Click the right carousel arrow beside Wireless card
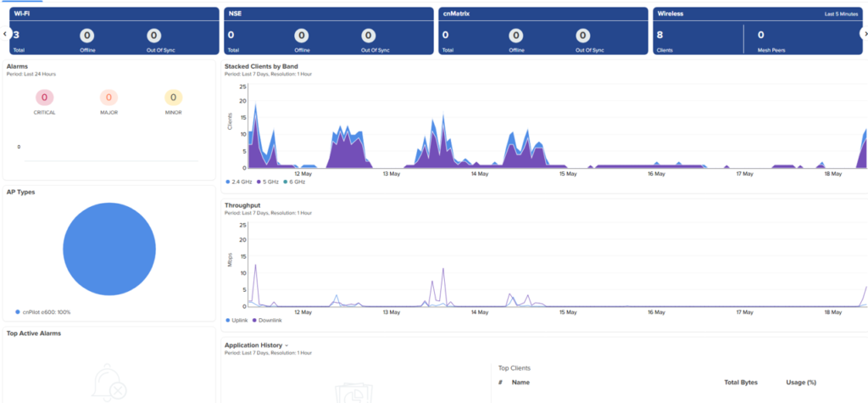 pos(864,34)
